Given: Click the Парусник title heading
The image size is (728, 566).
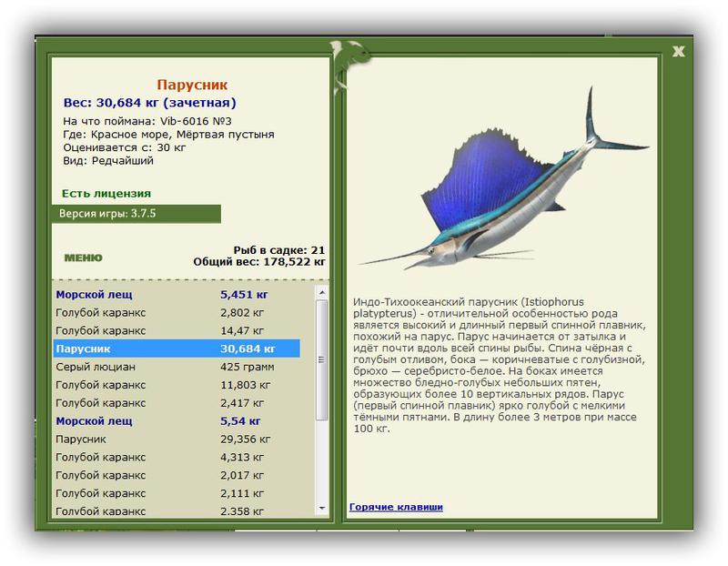Looking at the screenshot, I should coord(192,85).
